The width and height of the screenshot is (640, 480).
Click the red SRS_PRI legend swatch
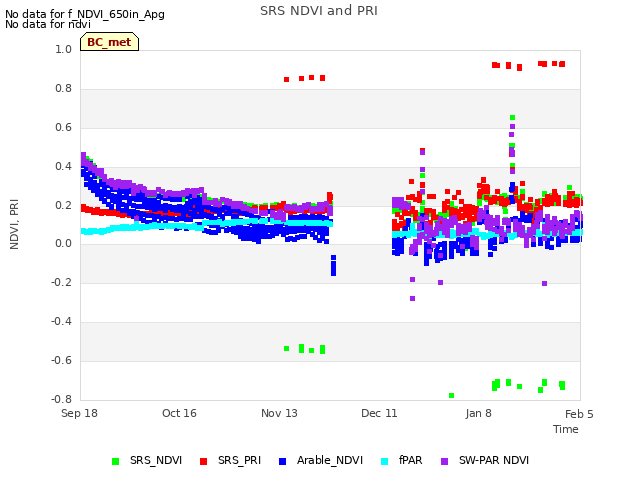(203, 461)
